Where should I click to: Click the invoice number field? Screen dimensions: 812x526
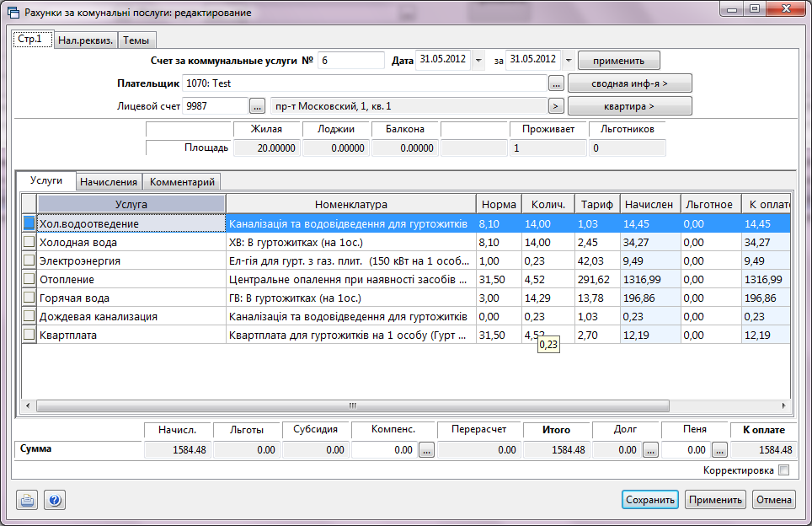tap(351, 61)
